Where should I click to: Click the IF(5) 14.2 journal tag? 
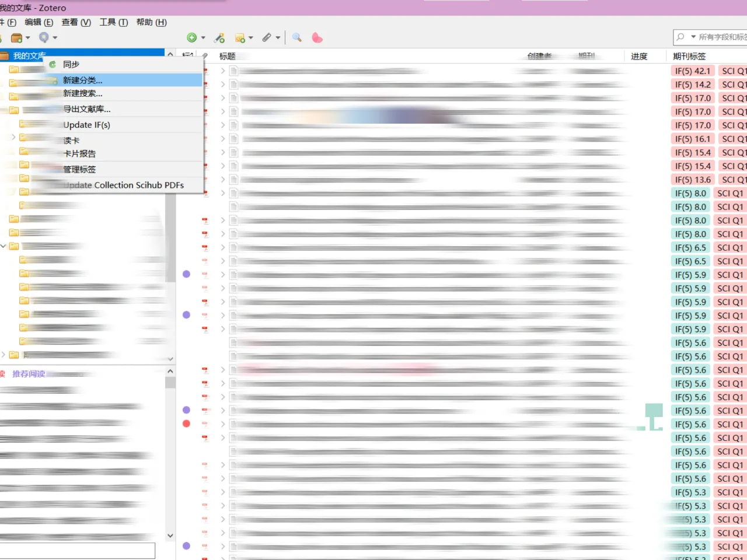coord(693,84)
